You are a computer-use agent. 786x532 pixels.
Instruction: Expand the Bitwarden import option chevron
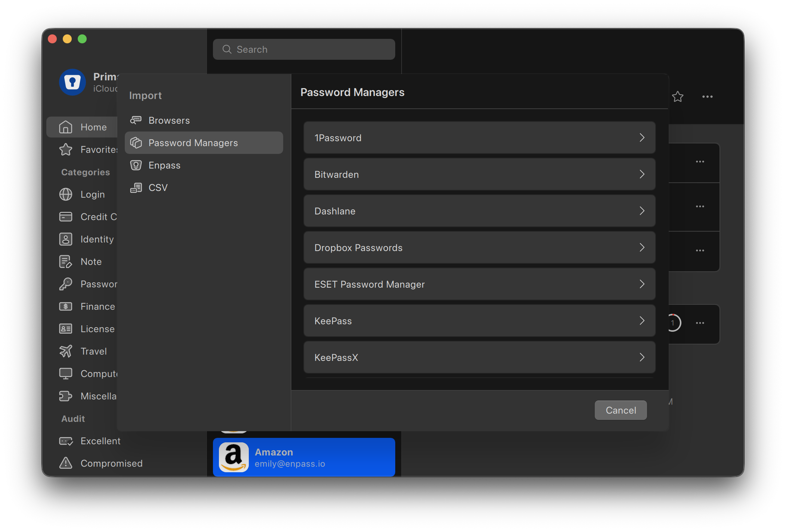pos(642,174)
